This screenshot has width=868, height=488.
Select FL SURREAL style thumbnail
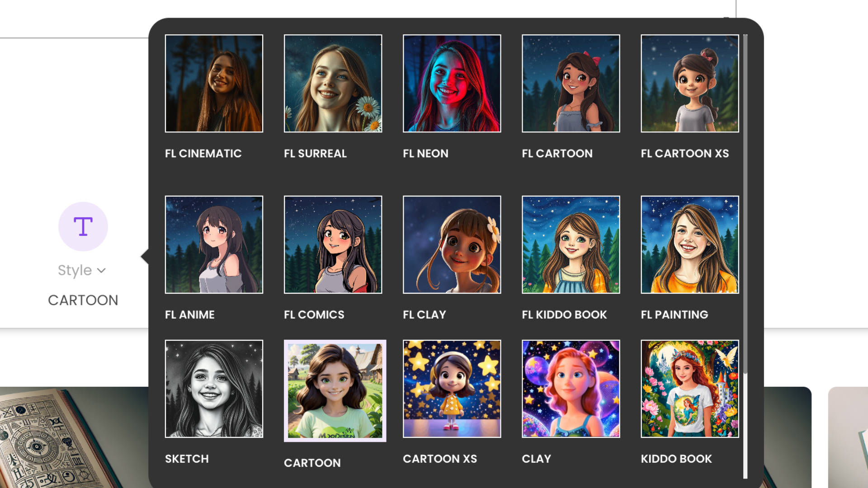[333, 83]
